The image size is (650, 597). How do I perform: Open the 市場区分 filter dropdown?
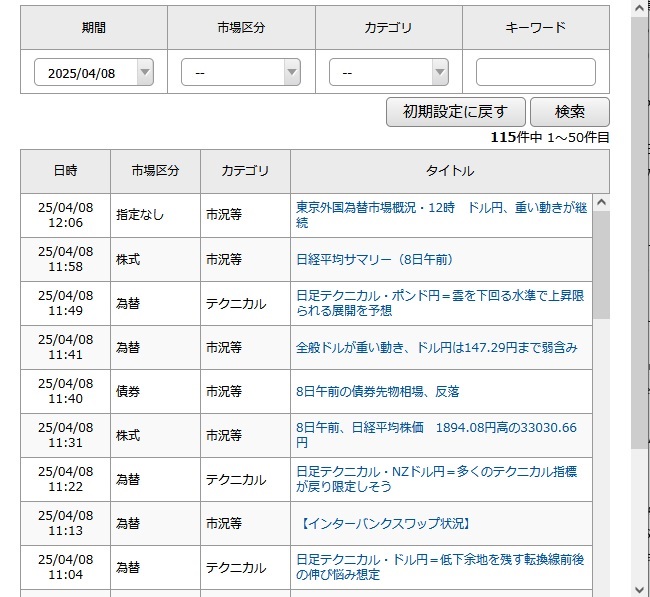[x=241, y=73]
